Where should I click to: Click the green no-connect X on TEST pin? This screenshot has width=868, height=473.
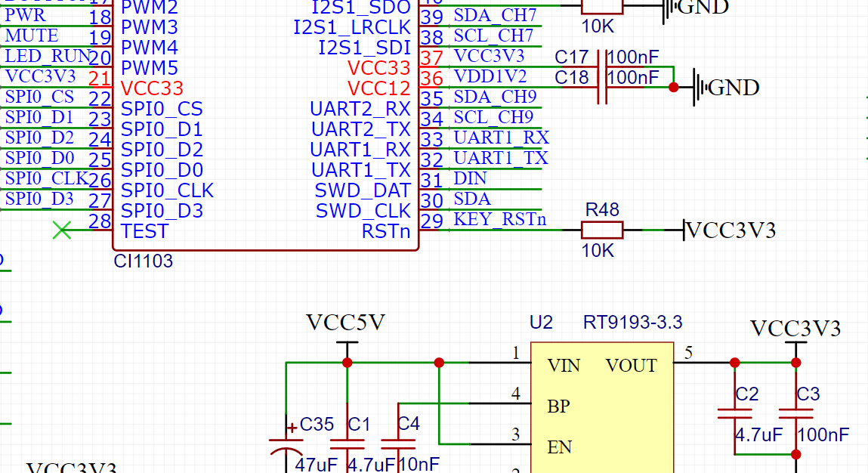[x=62, y=230]
